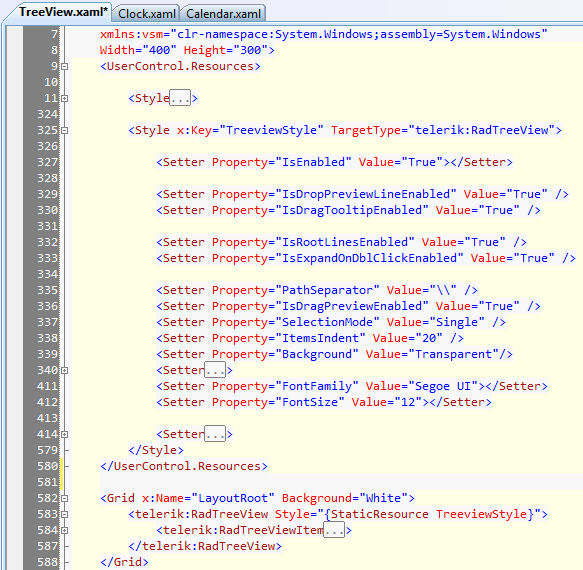Viewport: 583px width, 570px height.
Task: Expand the RadTreeViewItem on line 584
Action: [65, 530]
